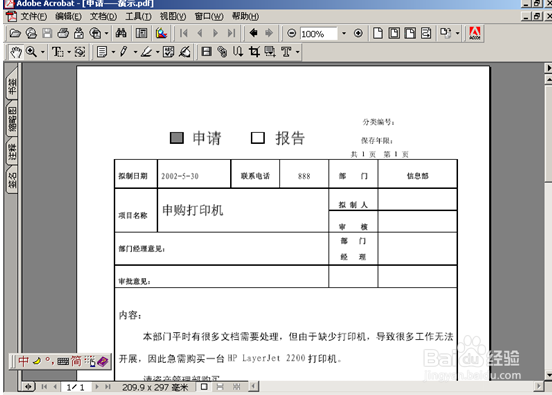Select the TouchUp Text tool

286,52
